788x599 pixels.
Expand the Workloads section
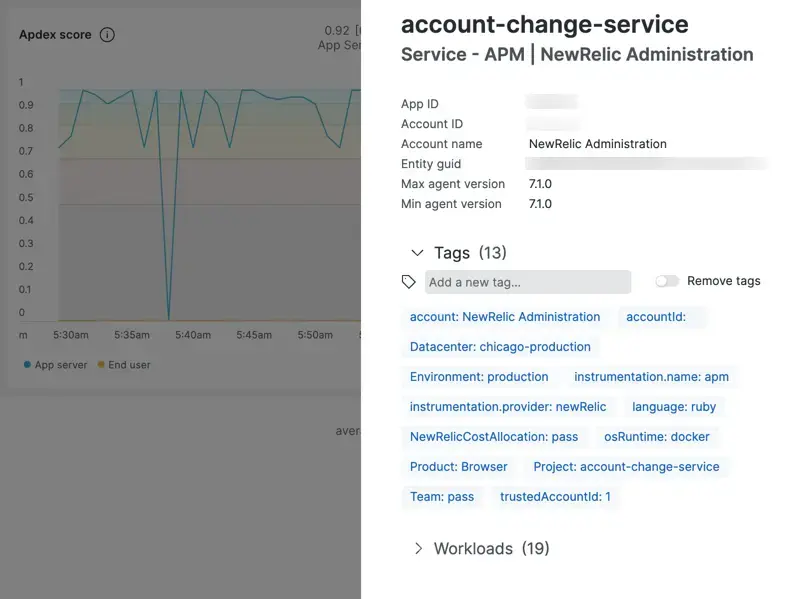[417, 549]
